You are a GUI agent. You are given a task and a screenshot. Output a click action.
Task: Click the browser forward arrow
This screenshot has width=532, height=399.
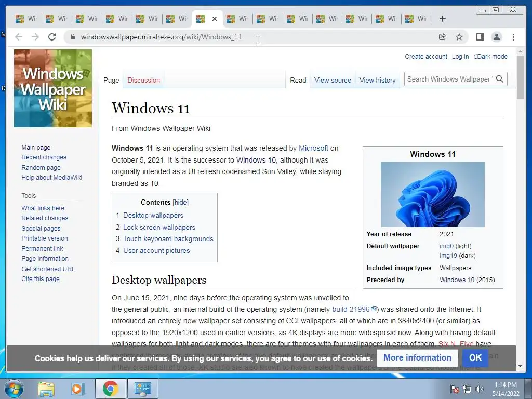[35, 37]
